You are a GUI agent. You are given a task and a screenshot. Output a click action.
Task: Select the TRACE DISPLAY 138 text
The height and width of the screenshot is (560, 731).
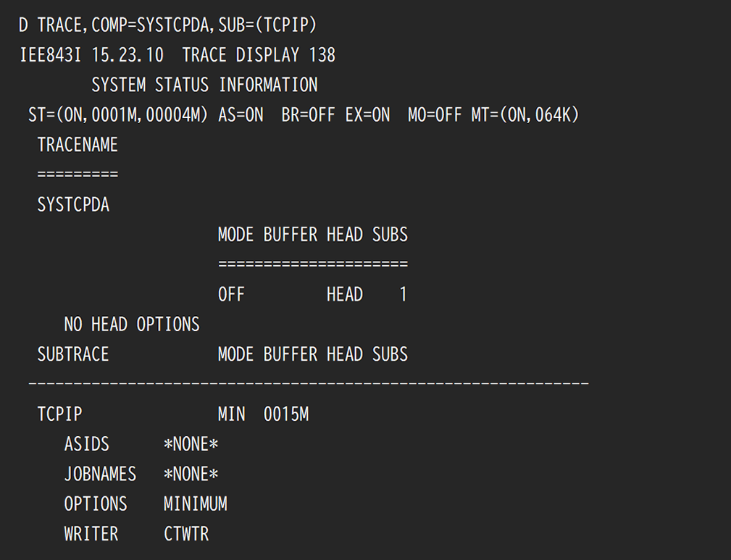tap(259, 55)
